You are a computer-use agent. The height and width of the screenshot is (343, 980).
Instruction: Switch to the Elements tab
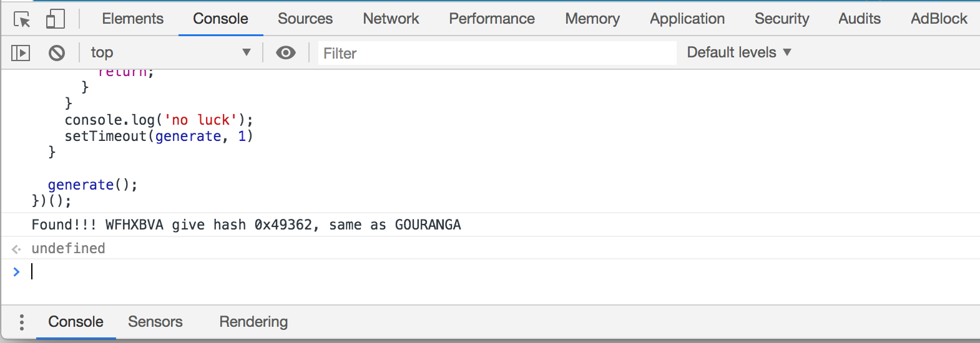[x=132, y=19]
